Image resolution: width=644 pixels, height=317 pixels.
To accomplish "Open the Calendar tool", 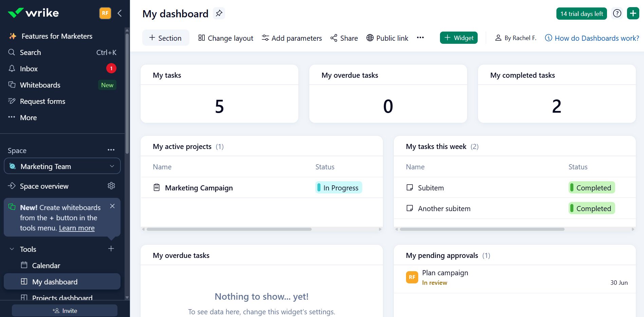I will click(x=62, y=266).
